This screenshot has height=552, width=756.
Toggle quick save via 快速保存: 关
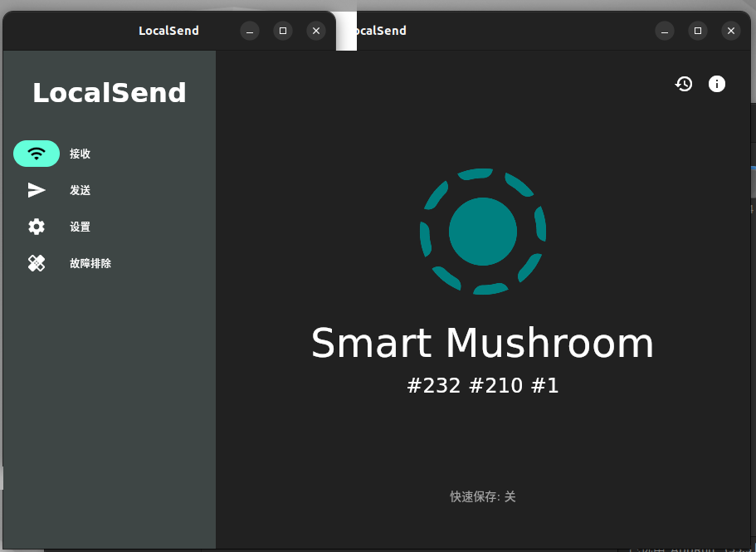tap(482, 496)
